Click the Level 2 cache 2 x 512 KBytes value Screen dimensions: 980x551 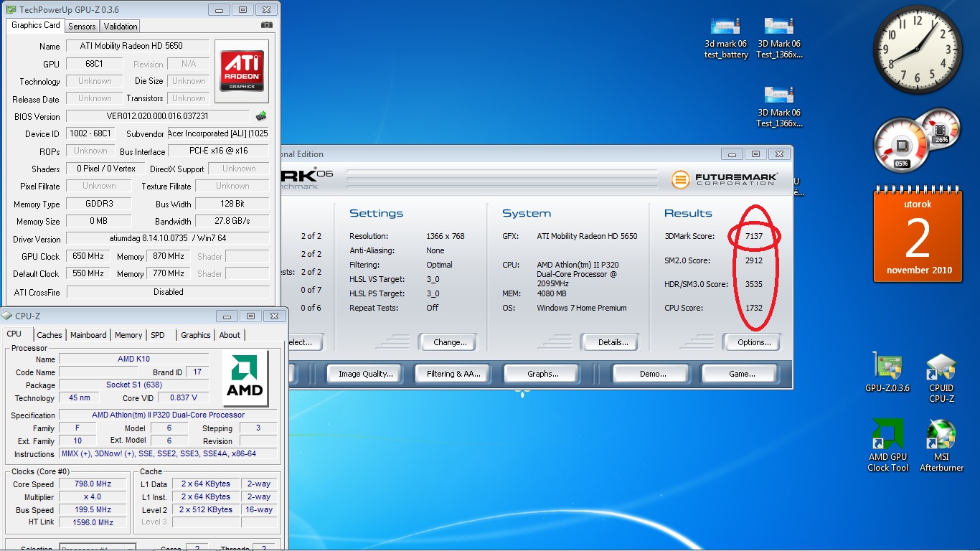(x=205, y=510)
